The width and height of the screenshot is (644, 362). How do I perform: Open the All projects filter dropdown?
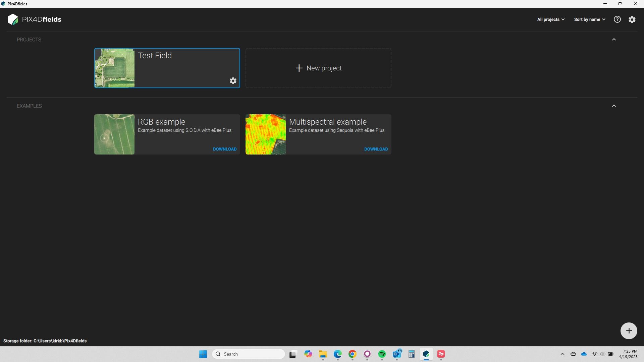point(551,19)
